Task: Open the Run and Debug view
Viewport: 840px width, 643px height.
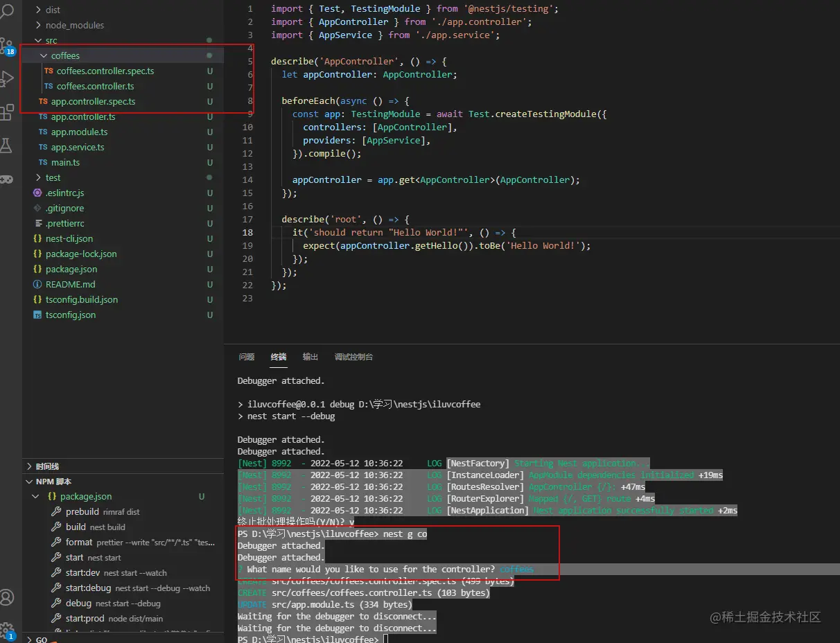Action: 6,78
